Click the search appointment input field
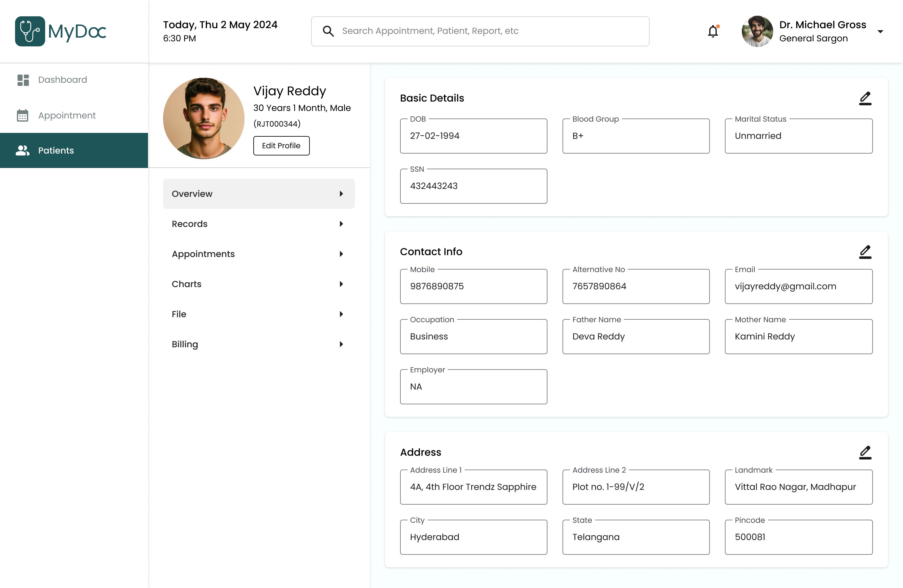903x588 pixels. point(489,31)
